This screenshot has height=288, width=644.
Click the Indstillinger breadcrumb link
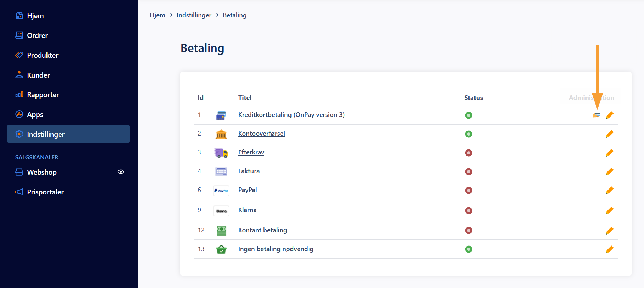click(x=194, y=15)
